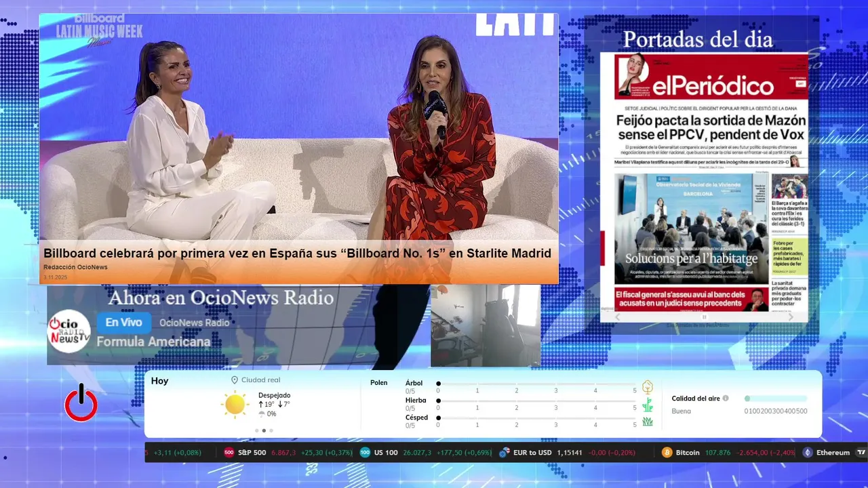
Task: Click the El fiscal general red banner
Action: [691, 299]
